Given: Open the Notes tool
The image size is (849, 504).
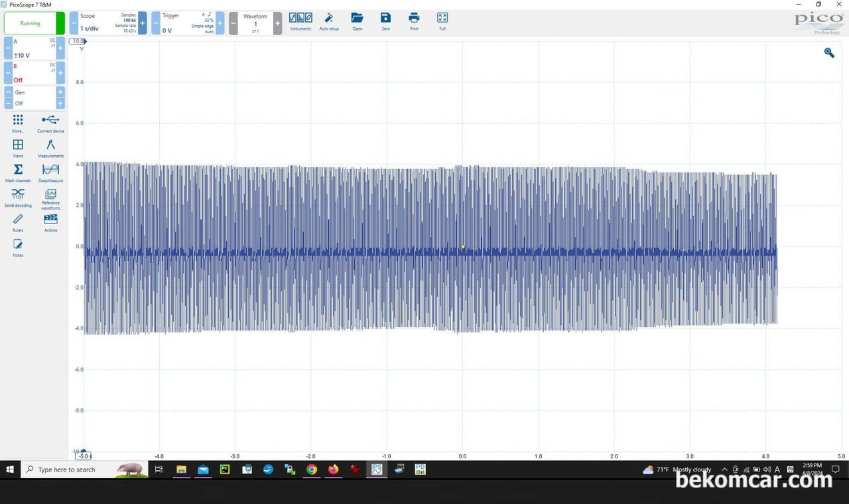Looking at the screenshot, I should pyautogui.click(x=18, y=248).
